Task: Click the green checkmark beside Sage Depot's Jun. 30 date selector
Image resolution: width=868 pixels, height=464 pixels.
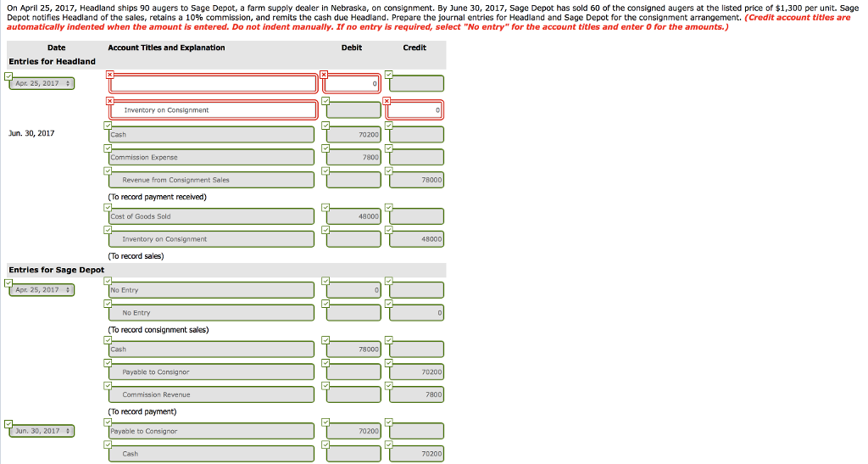Action: coord(8,423)
